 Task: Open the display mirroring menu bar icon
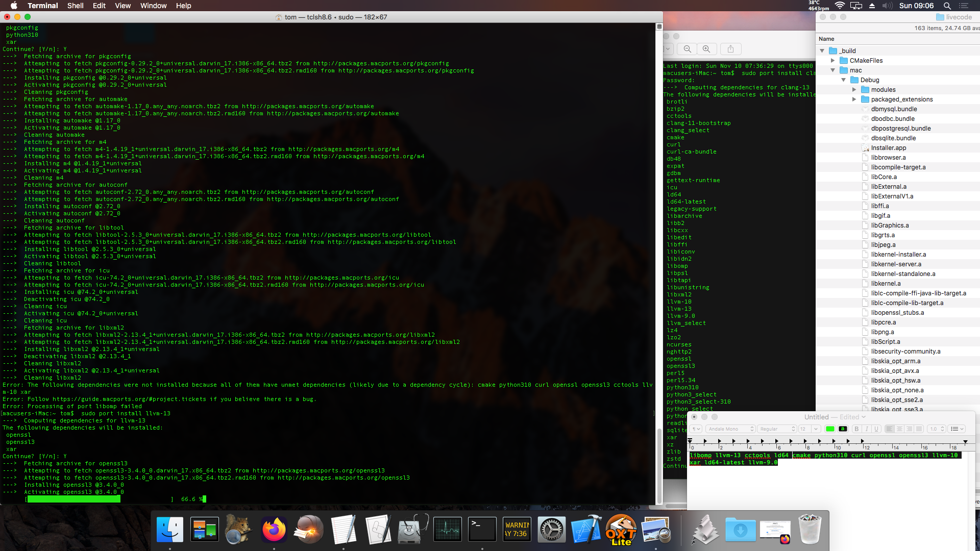(856, 6)
